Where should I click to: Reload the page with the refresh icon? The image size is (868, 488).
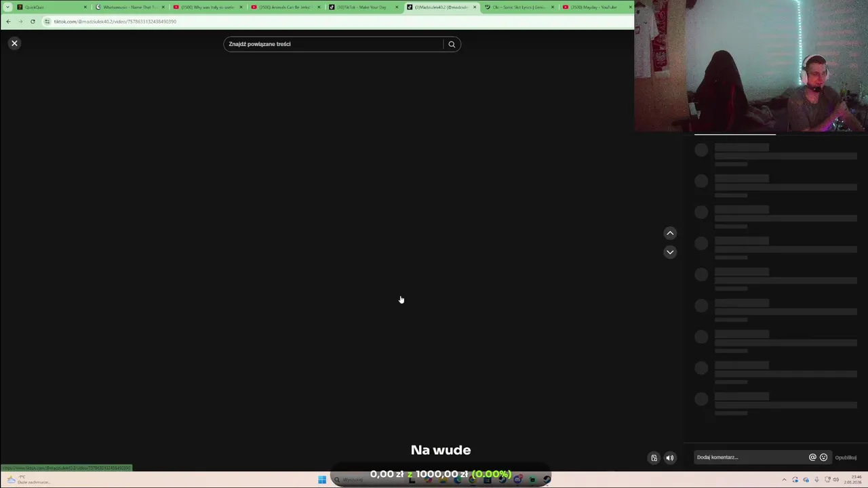pos(33,22)
